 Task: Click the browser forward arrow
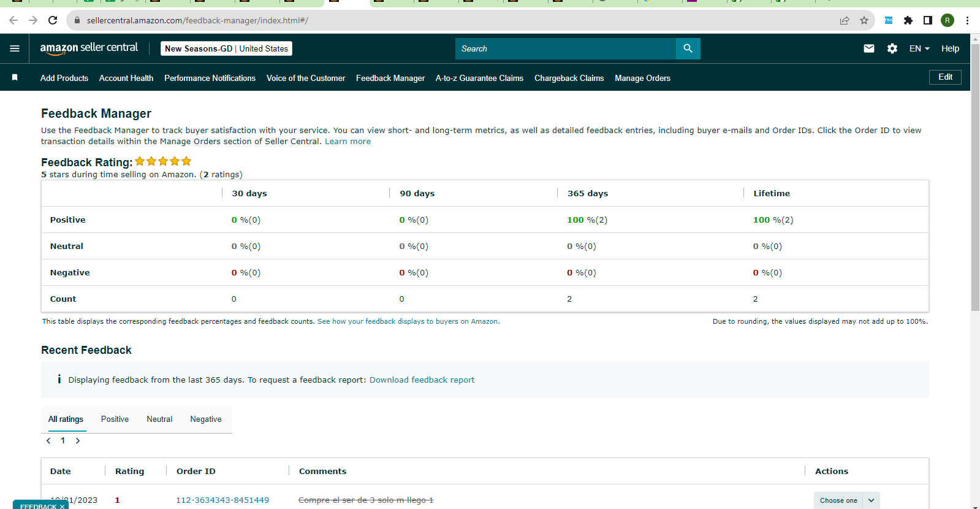tap(33, 20)
